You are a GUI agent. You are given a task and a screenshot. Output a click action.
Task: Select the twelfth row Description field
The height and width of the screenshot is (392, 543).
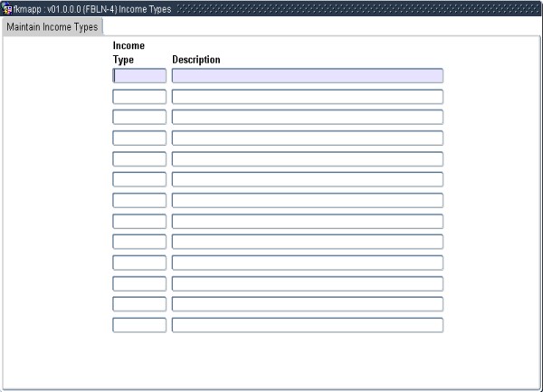click(308, 304)
